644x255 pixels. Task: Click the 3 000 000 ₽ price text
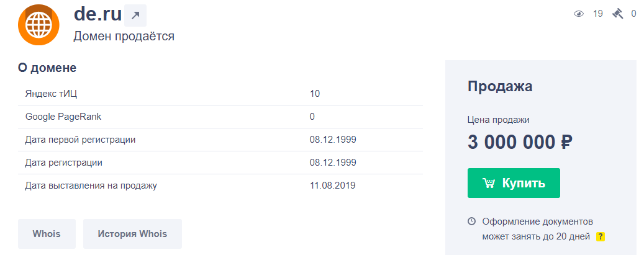tap(520, 143)
